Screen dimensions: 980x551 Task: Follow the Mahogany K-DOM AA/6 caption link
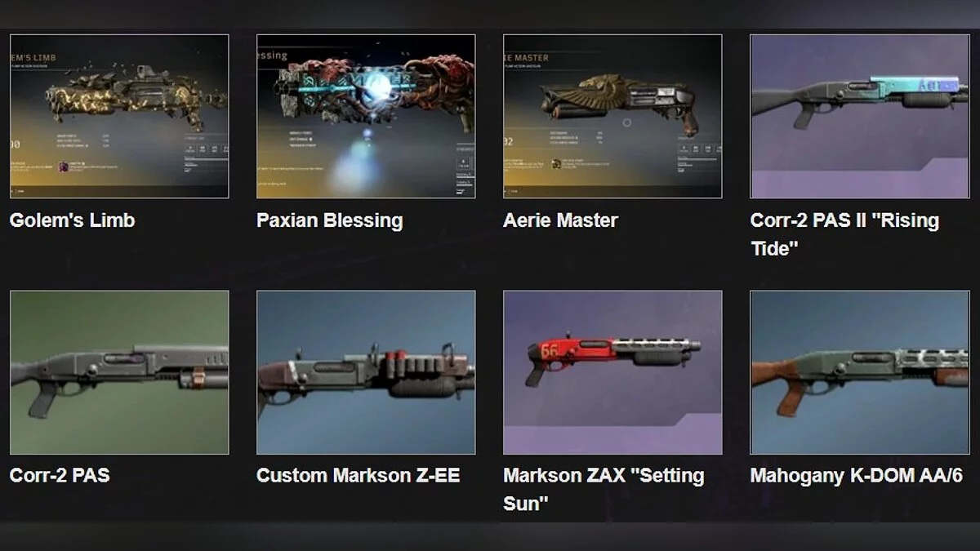pyautogui.click(x=856, y=476)
